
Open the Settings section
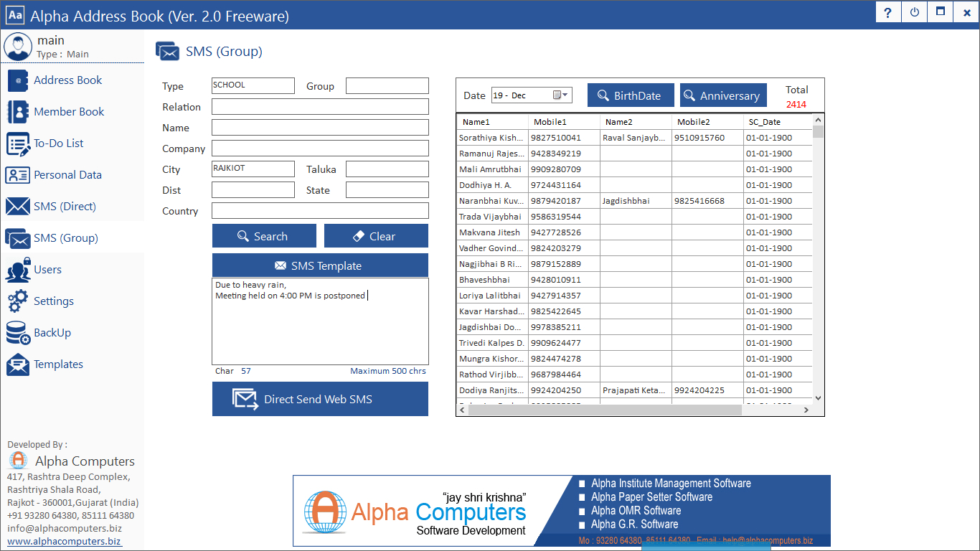click(x=54, y=301)
